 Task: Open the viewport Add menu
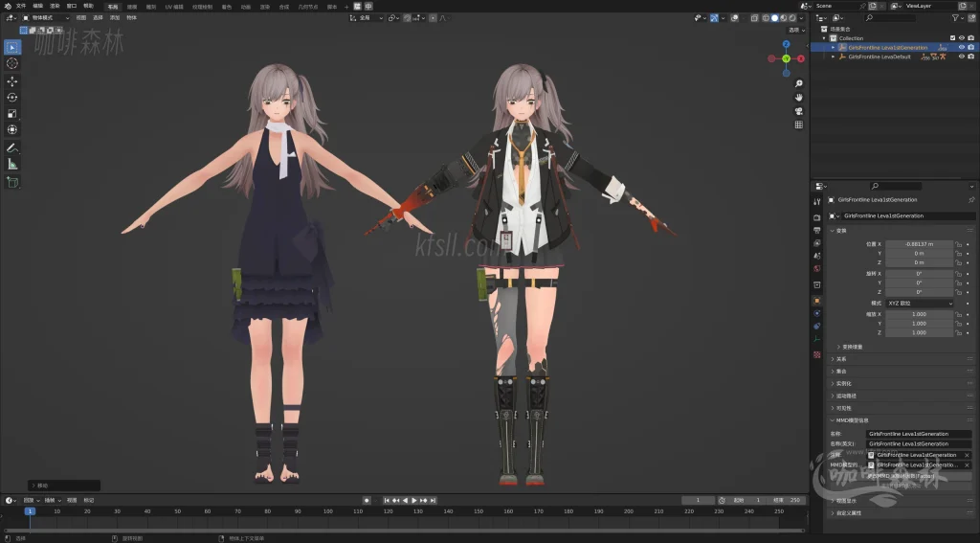pyautogui.click(x=115, y=18)
